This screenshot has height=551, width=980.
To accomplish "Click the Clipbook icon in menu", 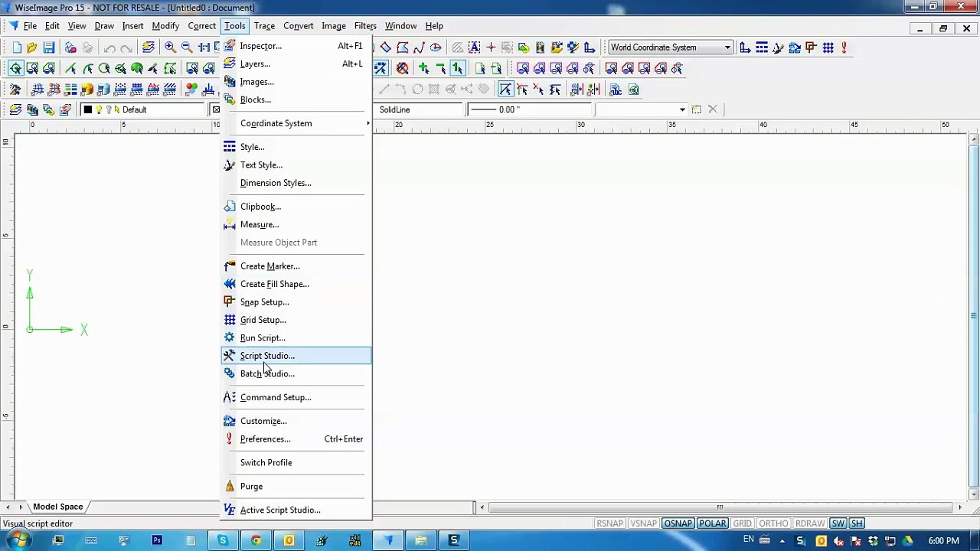I will (230, 207).
